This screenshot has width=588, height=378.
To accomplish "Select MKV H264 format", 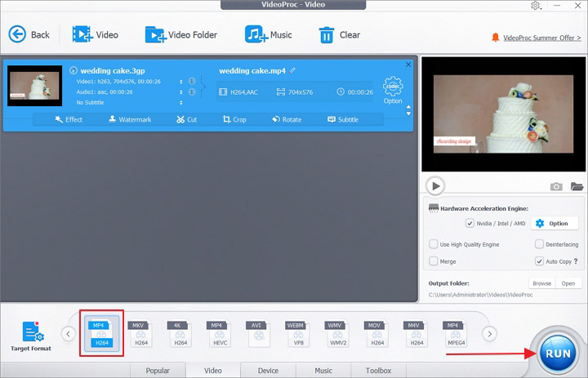I will (141, 333).
